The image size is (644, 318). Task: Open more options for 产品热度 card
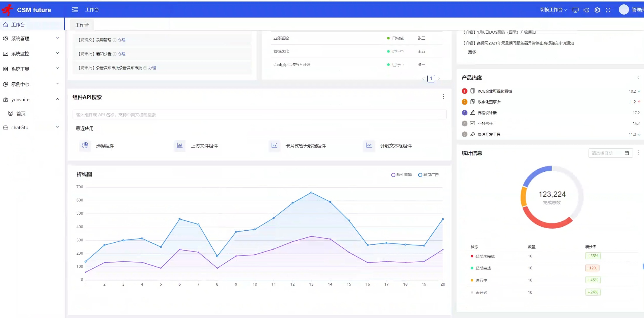[x=638, y=77]
